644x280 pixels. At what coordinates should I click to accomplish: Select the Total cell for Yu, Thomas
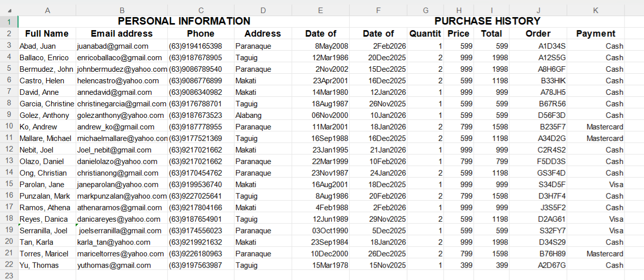(491, 265)
